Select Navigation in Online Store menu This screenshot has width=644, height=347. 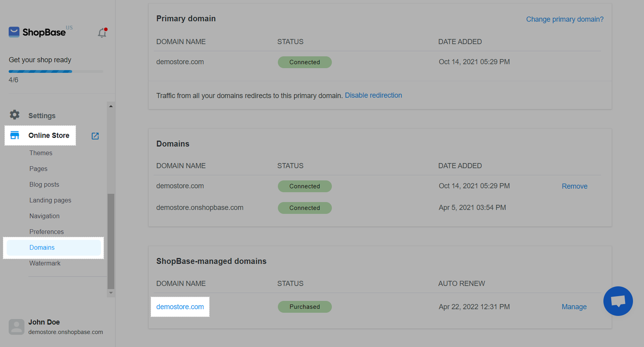point(44,216)
